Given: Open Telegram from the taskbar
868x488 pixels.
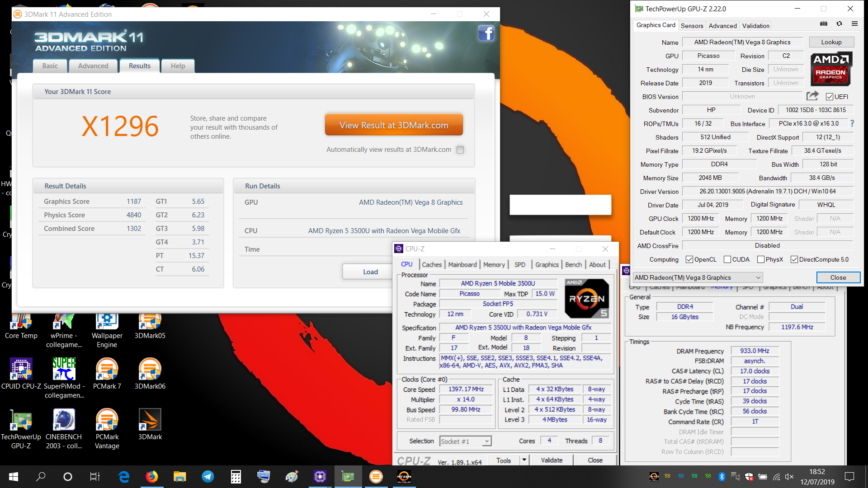Looking at the screenshot, I should 208,477.
